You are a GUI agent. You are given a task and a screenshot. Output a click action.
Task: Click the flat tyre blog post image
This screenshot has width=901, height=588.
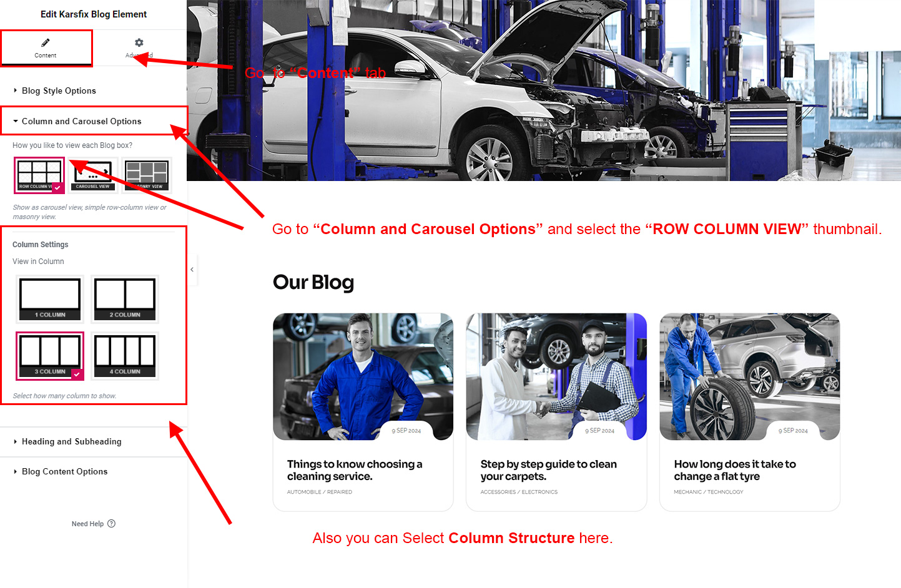coord(749,376)
